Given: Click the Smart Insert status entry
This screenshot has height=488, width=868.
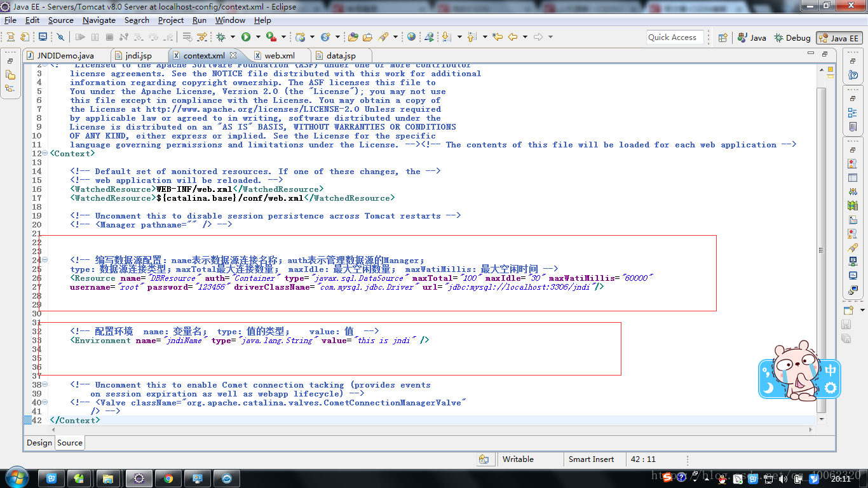Looking at the screenshot, I should (x=591, y=459).
